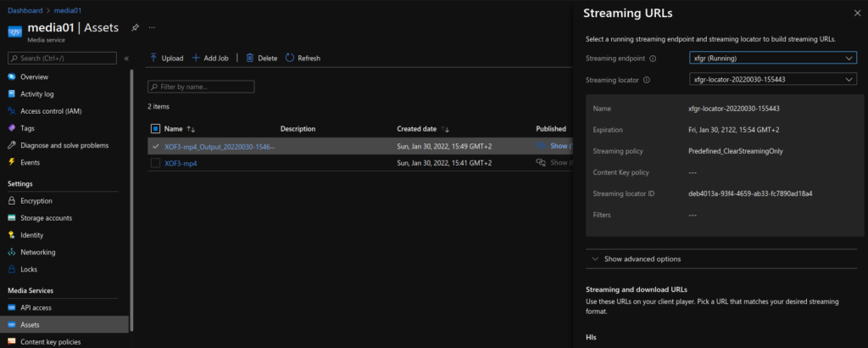Viewport: 868px width, 348px height.
Task: Click the Filter by name field
Action: [x=201, y=87]
